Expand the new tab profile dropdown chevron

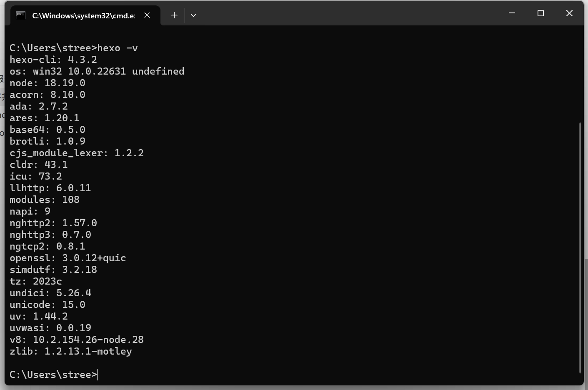pyautogui.click(x=193, y=15)
